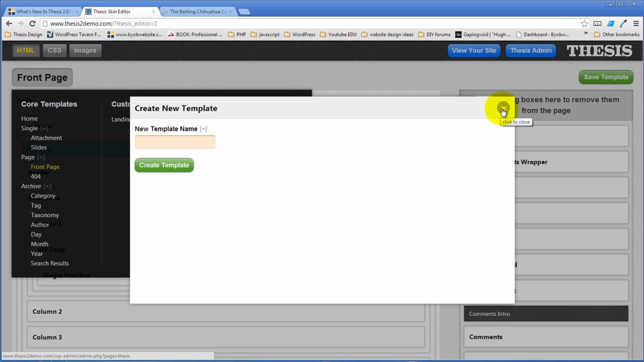This screenshot has height=362, width=644.
Task: Open the Thesis Design bookmark folder
Action: (24, 35)
